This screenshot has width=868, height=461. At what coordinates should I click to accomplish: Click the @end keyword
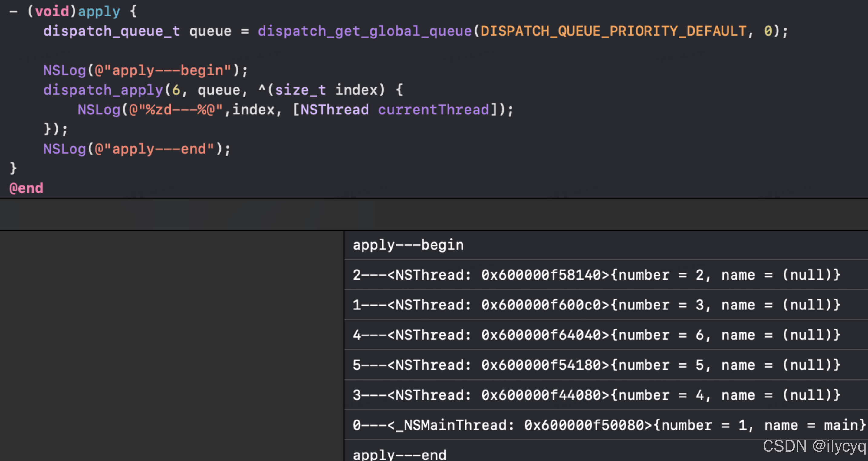point(26,188)
